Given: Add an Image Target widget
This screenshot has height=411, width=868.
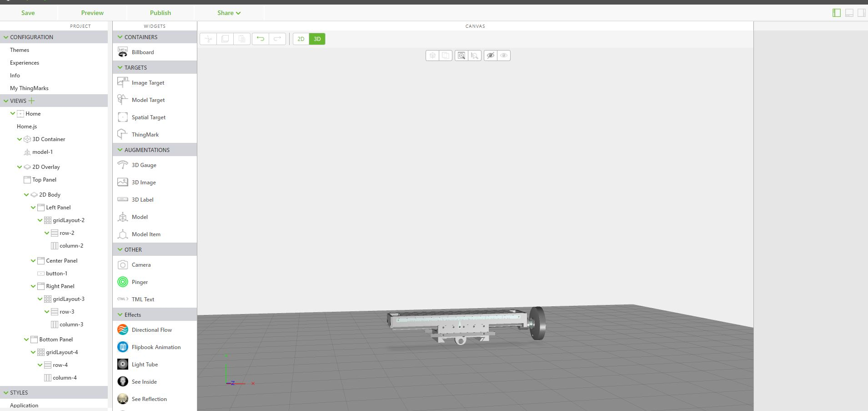Looking at the screenshot, I should tap(147, 82).
